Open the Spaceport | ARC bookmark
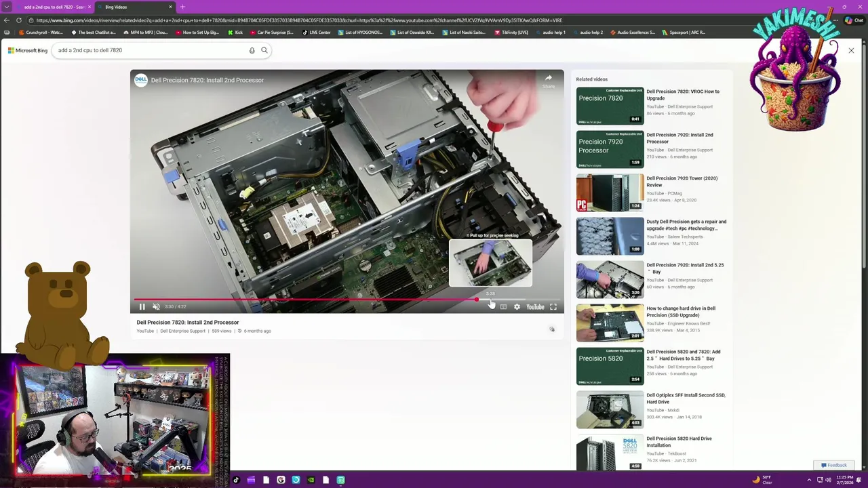 coord(683,33)
